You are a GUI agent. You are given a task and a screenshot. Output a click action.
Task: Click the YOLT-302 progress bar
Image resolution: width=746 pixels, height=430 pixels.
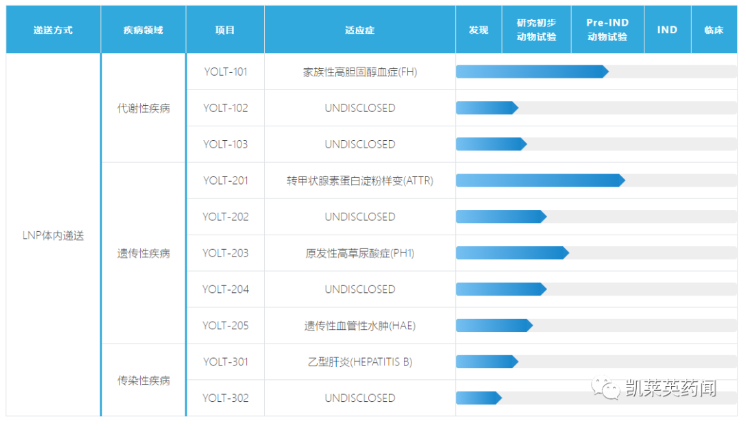coord(479,398)
